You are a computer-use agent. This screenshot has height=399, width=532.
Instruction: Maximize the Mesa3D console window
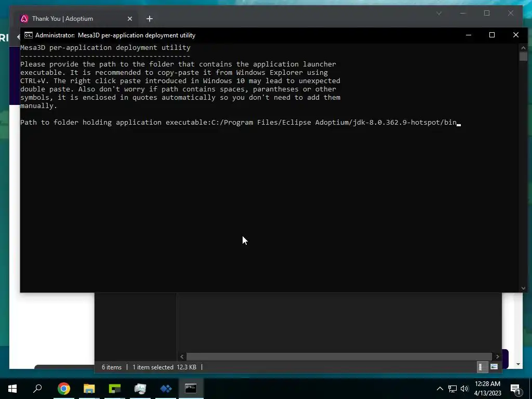click(x=492, y=35)
